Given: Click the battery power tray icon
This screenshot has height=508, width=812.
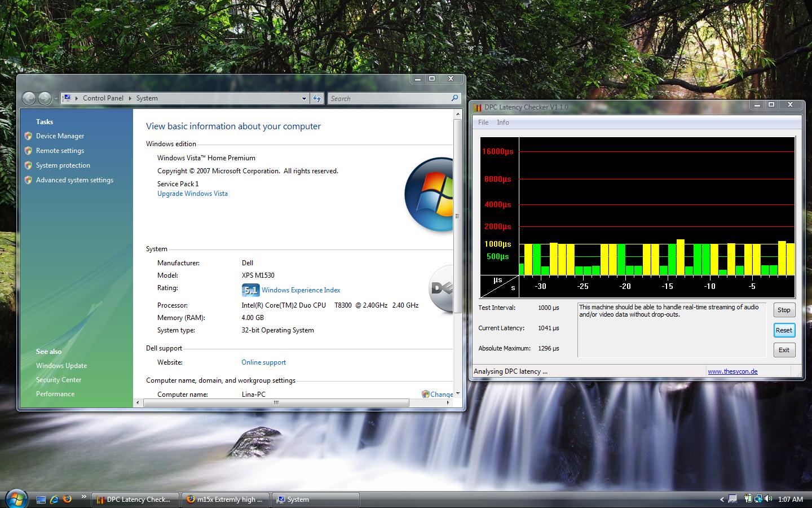Looking at the screenshot, I should click(x=748, y=499).
